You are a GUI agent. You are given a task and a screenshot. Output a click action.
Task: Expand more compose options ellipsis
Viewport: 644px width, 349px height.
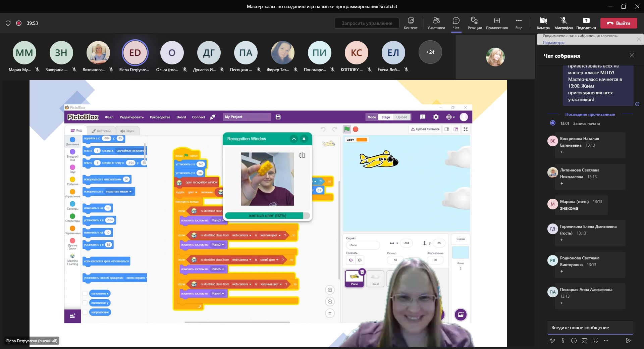[x=606, y=341]
